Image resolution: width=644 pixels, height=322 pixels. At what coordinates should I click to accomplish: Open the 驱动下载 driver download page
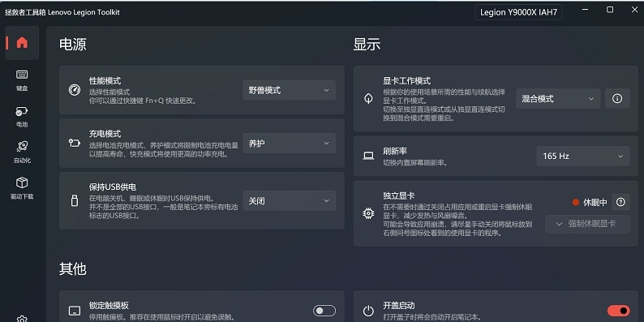point(22,188)
